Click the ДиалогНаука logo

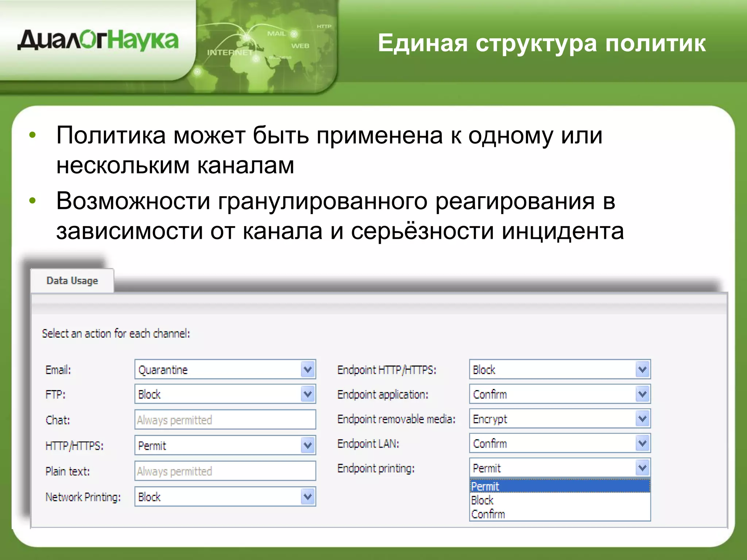[x=98, y=40]
